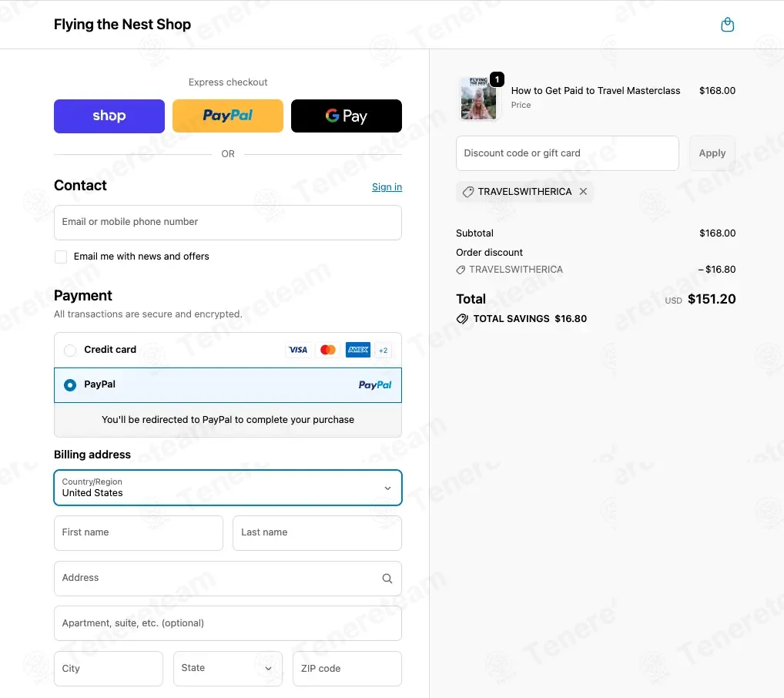Tick Email me with news and offers
The height and width of the screenshot is (698, 784).
pos(61,257)
